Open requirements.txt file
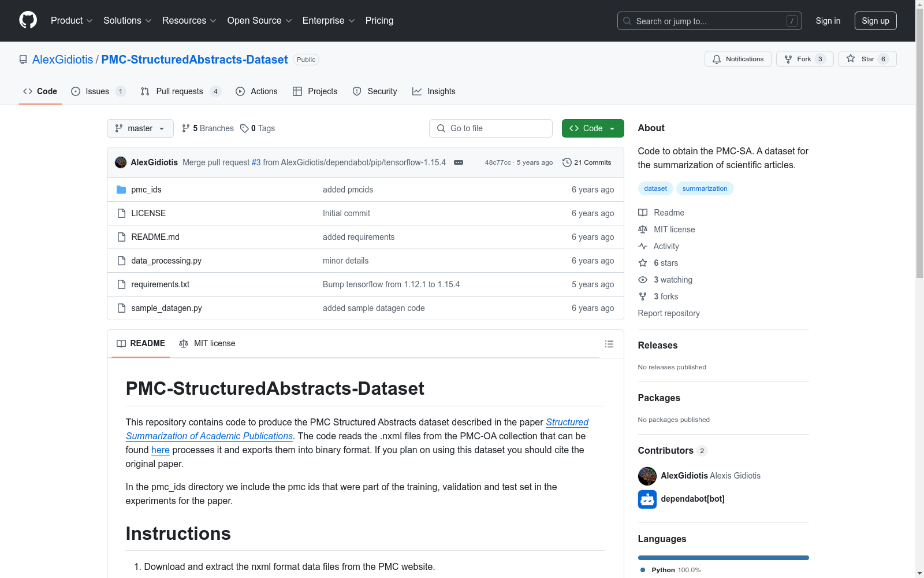Image resolution: width=924 pixels, height=578 pixels. pos(161,284)
